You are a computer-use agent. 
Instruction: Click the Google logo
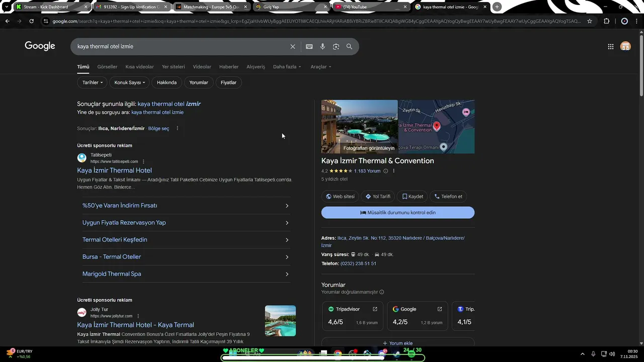(40, 46)
